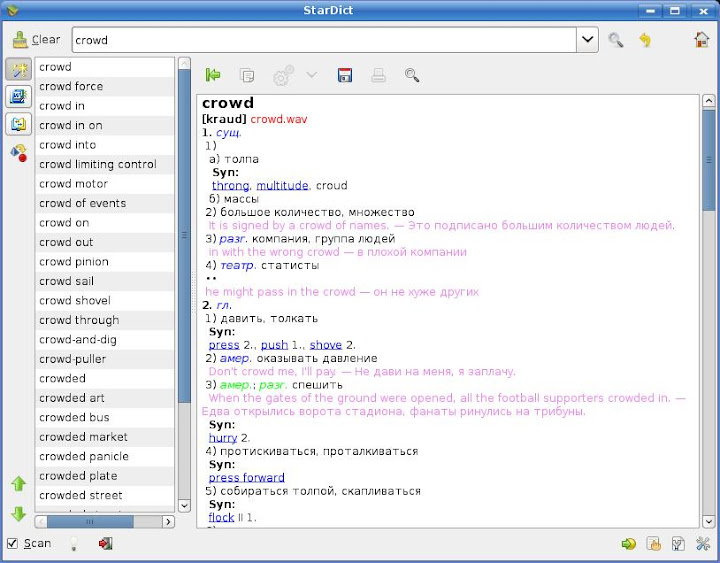Screen dimensions: 720x563
Task: Select 'crowd motor' in word list
Action: point(105,184)
